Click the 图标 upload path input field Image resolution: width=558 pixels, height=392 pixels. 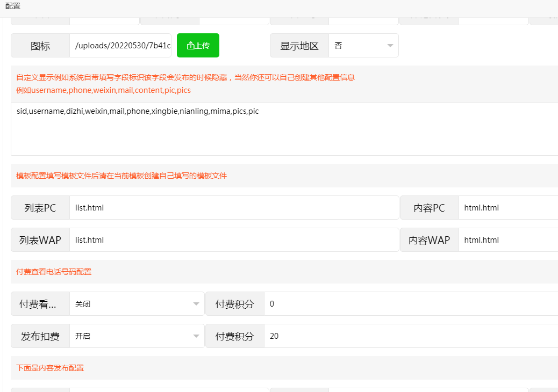120,46
